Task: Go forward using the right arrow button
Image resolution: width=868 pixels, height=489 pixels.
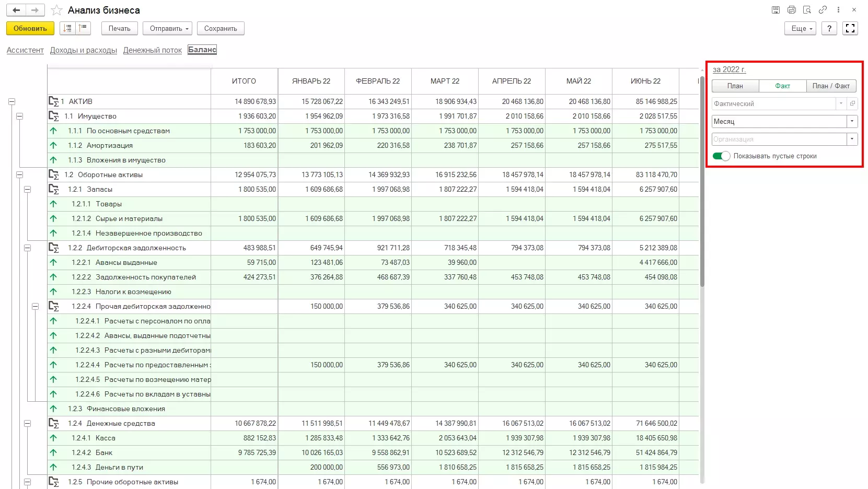Action: (x=35, y=10)
